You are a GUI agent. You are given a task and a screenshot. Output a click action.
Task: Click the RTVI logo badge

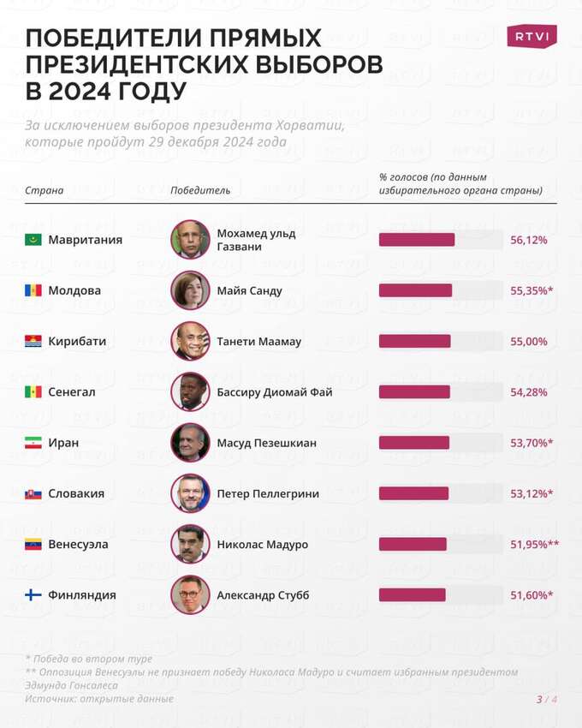pyautogui.click(x=532, y=36)
